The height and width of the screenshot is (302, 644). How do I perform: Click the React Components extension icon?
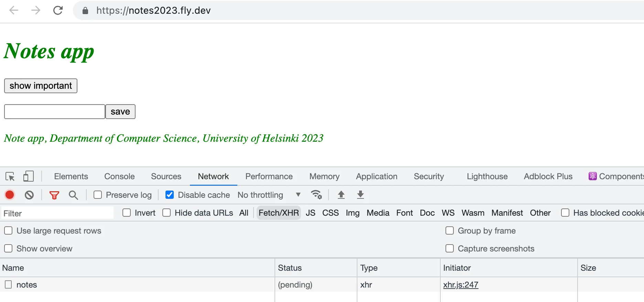593,176
